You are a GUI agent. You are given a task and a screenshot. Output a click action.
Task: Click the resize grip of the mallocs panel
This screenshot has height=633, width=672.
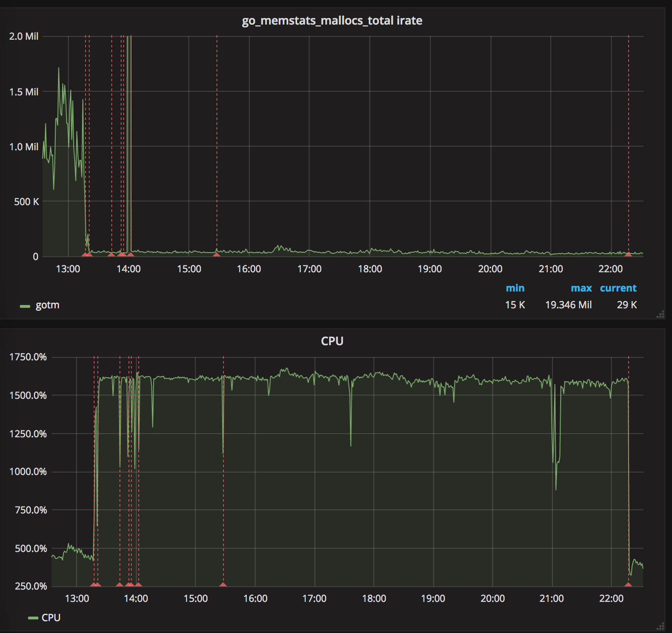[660, 314]
